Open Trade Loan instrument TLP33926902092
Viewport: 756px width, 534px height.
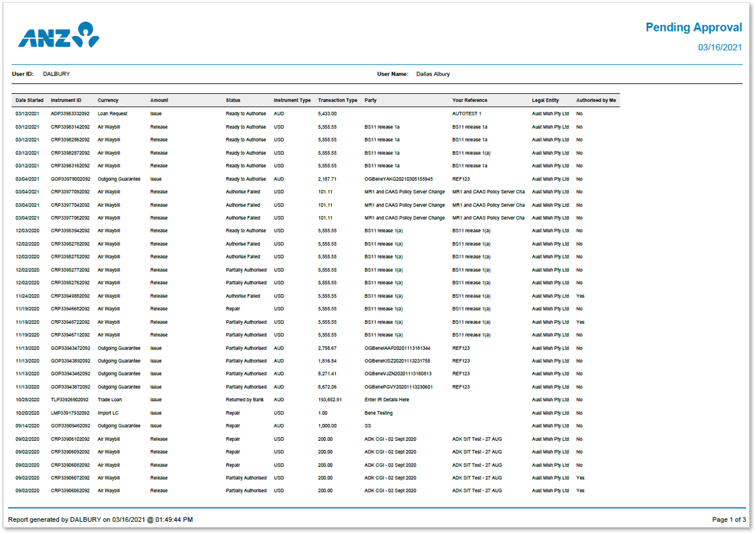pyautogui.click(x=69, y=400)
